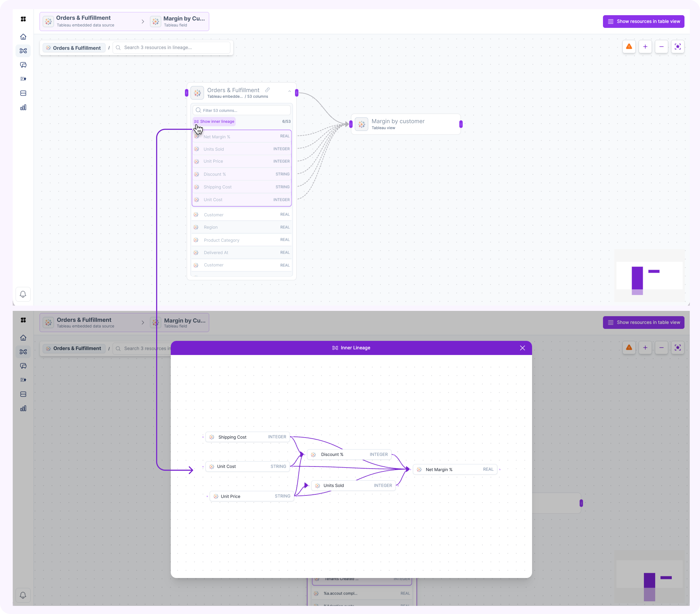
Task: Click the Filter 53 columns input field
Action: tap(242, 110)
